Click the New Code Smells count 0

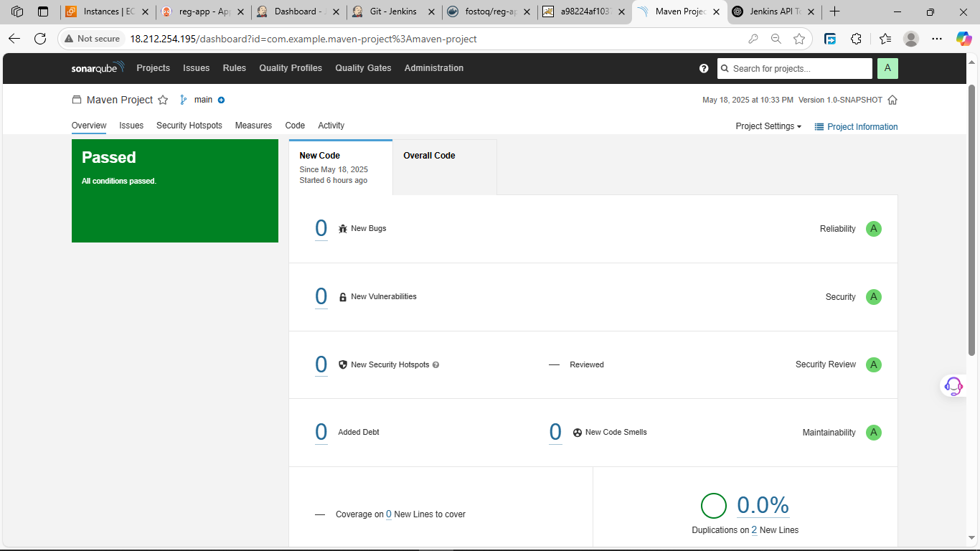coord(555,432)
